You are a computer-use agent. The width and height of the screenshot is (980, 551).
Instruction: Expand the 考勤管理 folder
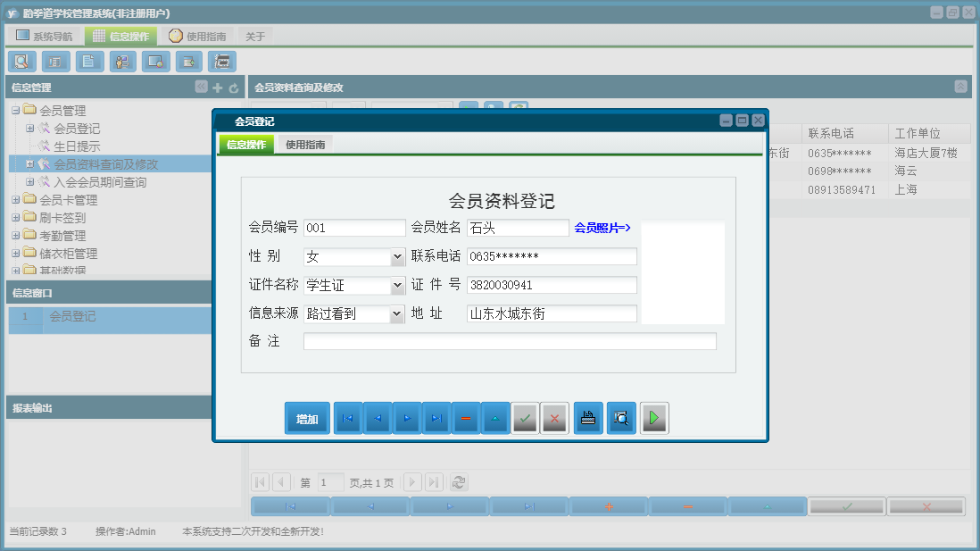pyautogui.click(x=16, y=236)
